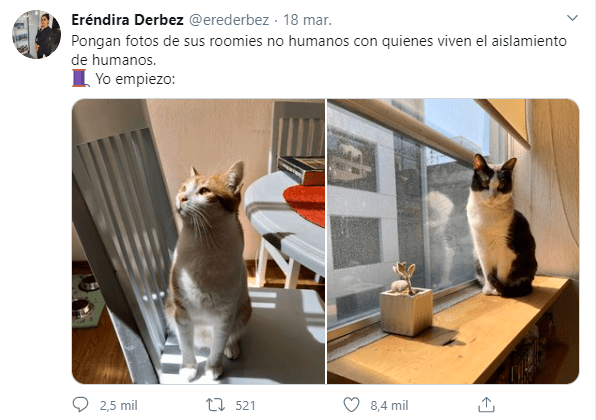
Task: View the 2,5 mil replies count
Action: [x=118, y=406]
